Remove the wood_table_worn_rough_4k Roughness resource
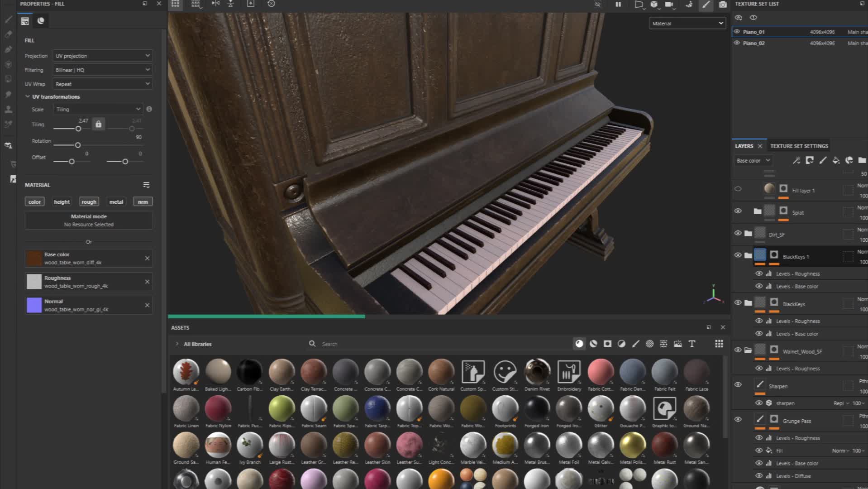This screenshot has width=868, height=489. (x=147, y=282)
